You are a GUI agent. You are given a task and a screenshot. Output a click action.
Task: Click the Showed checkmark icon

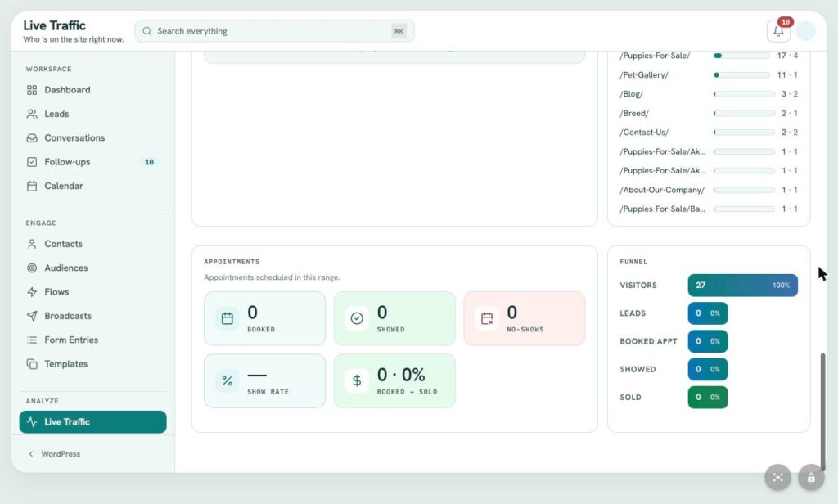tap(357, 318)
